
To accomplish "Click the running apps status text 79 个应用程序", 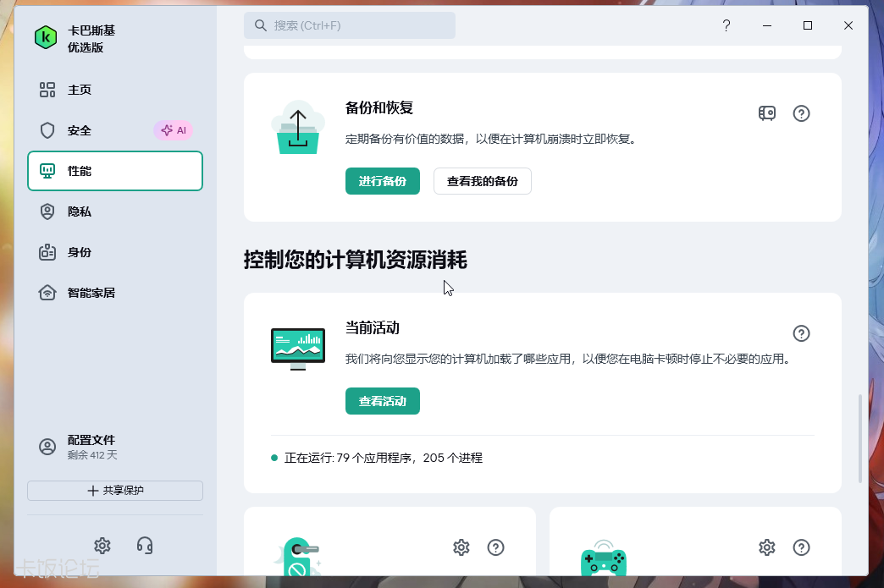I will tap(383, 458).
